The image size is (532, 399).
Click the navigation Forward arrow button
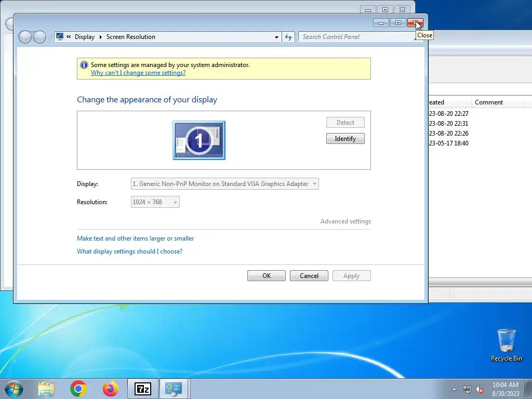click(39, 37)
